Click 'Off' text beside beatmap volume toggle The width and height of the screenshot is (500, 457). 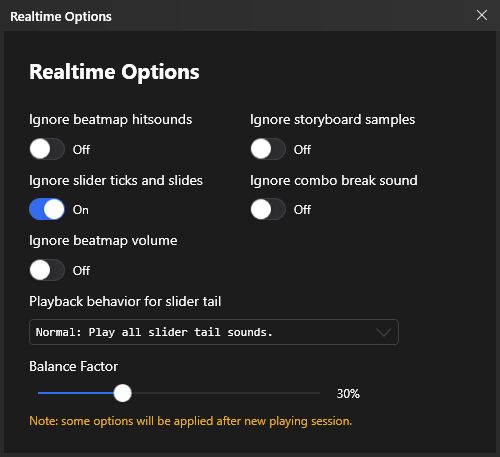coord(81,271)
